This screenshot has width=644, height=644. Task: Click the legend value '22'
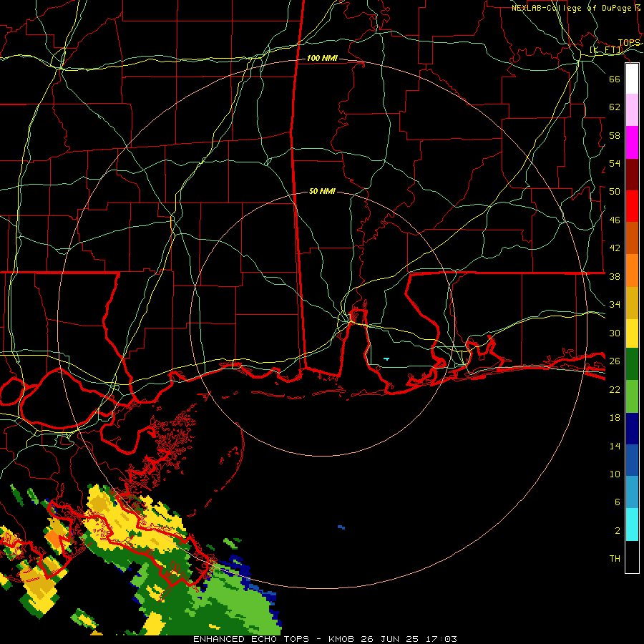click(x=615, y=389)
